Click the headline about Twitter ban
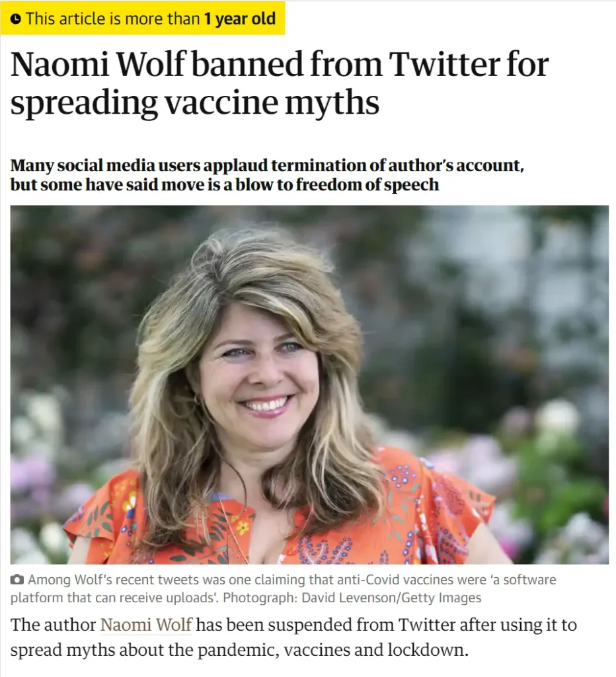This screenshot has width=616, height=677. (x=279, y=84)
